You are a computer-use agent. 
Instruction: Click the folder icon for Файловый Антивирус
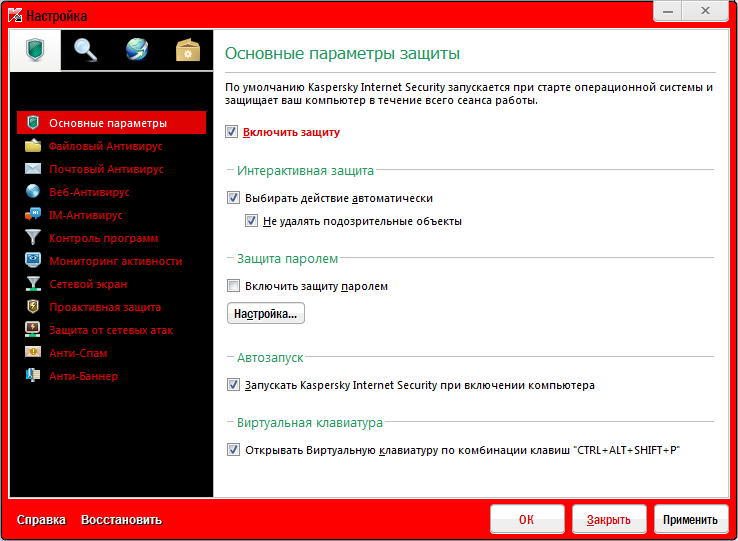pyautogui.click(x=33, y=145)
